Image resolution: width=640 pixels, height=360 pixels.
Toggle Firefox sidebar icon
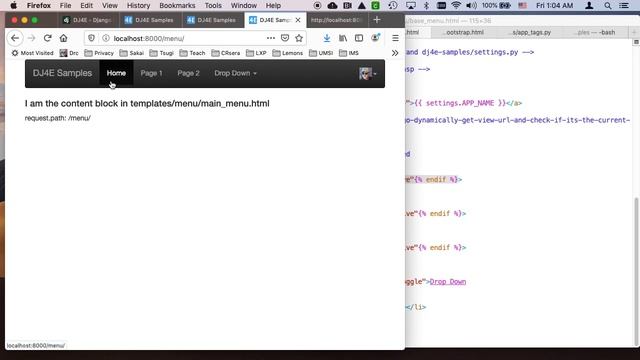click(359, 38)
